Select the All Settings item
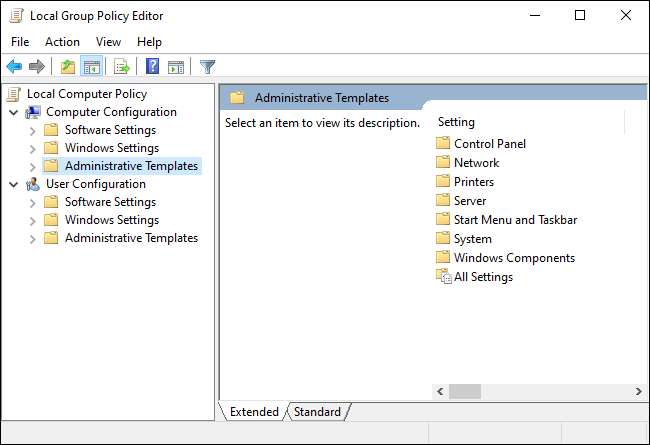 [483, 277]
